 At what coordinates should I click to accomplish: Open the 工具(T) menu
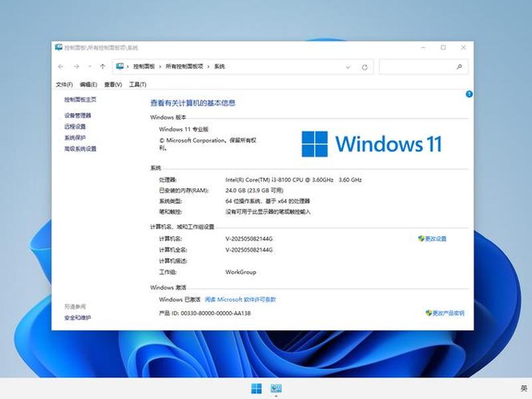pyautogui.click(x=138, y=84)
